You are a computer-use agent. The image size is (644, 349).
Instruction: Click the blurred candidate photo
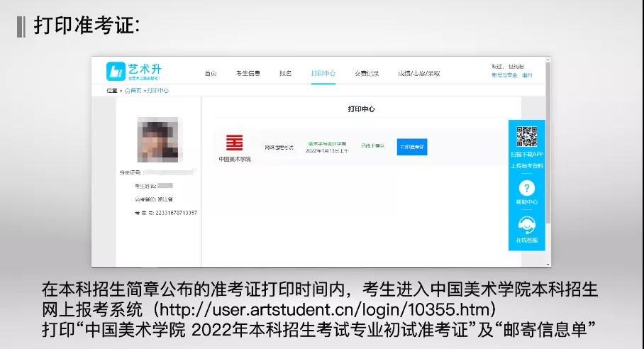click(157, 140)
